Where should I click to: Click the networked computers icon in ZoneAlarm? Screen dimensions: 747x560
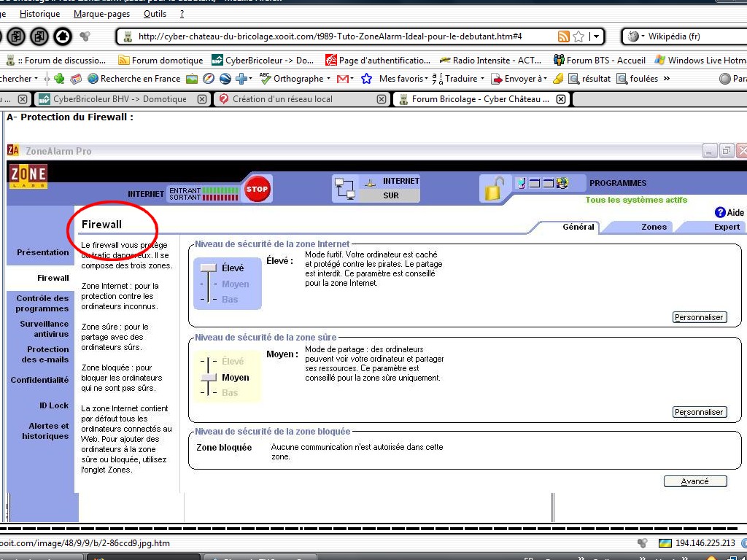pos(345,189)
